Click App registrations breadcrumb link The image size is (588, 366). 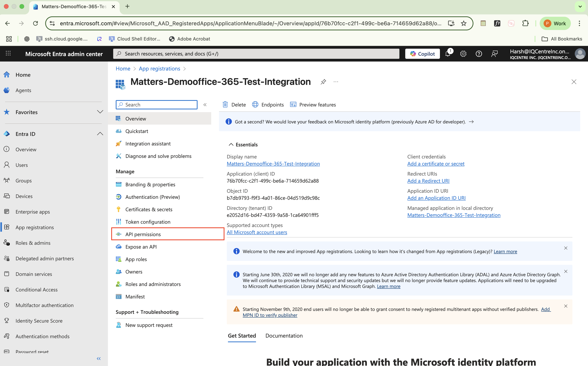pos(159,69)
